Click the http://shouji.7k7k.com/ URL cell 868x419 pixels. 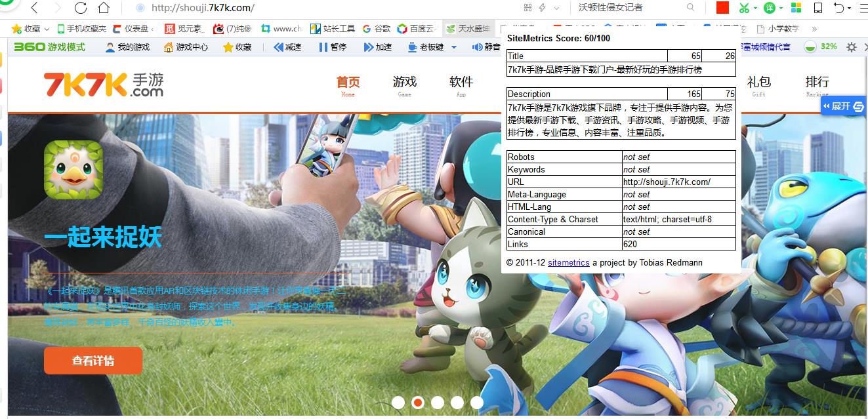click(679, 182)
